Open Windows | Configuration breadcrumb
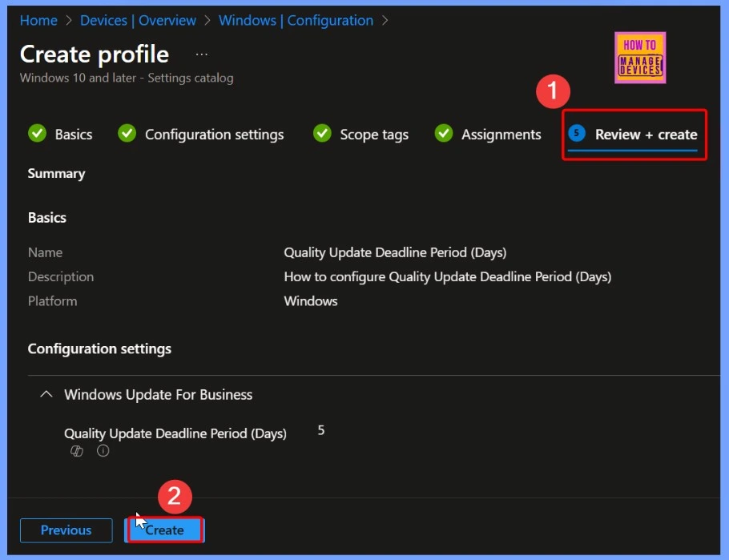This screenshot has width=729, height=560. pos(296,21)
